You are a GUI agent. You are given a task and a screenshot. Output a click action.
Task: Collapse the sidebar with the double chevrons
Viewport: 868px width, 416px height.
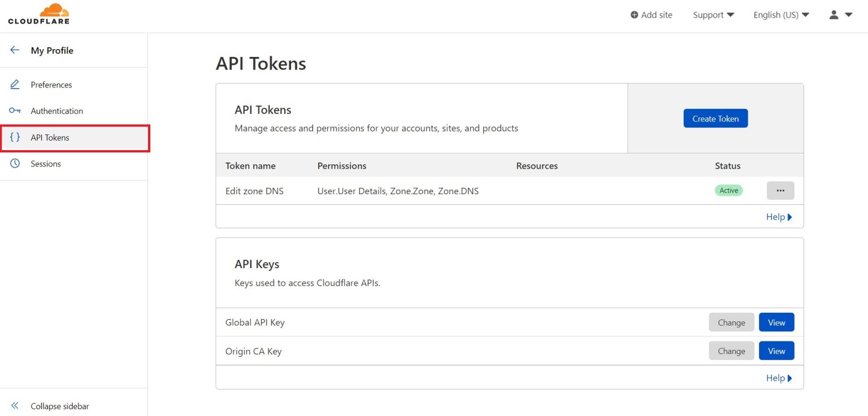pos(15,406)
